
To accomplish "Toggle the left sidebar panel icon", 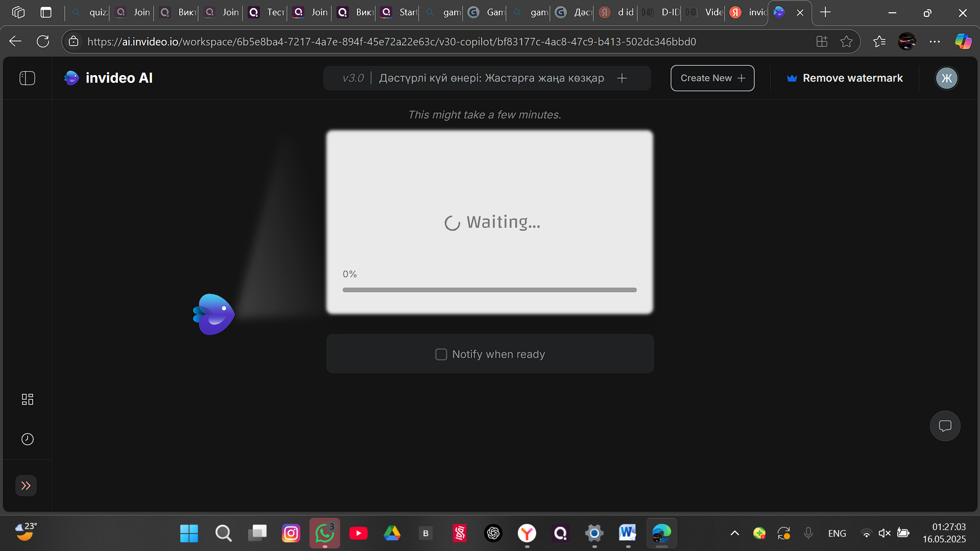I will (27, 78).
